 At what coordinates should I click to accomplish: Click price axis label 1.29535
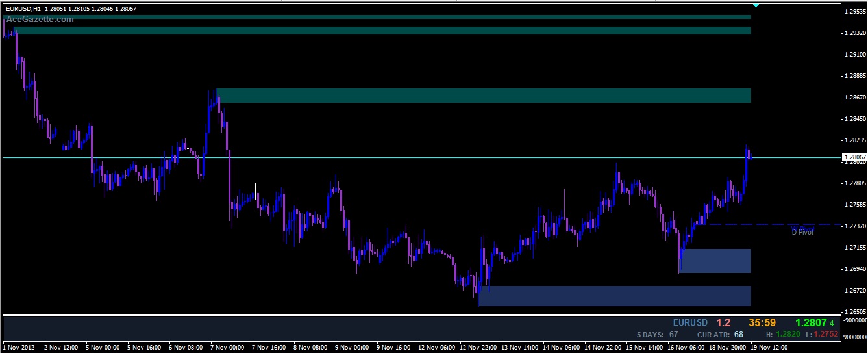(x=854, y=12)
